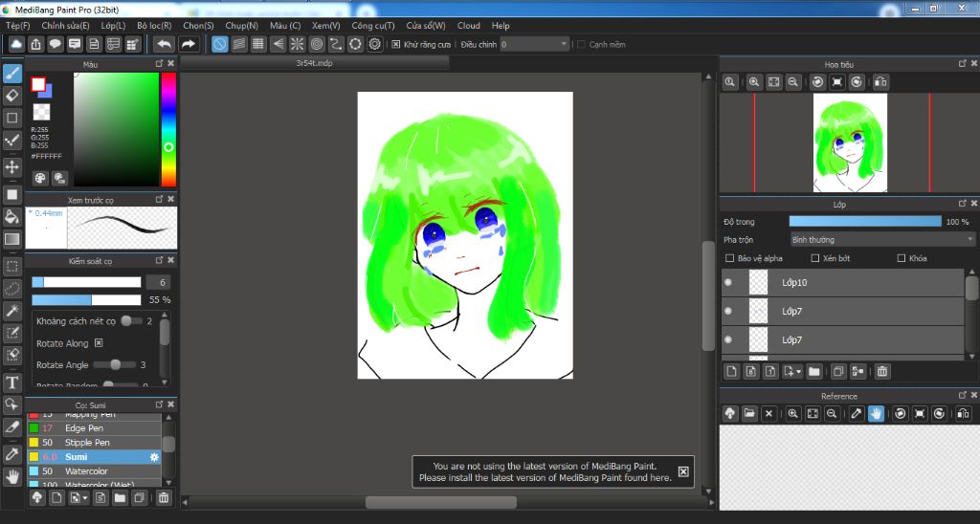Screen dimensions: 980x524
Task: Open Chỉnh sửa(E) menu
Action: [65, 26]
